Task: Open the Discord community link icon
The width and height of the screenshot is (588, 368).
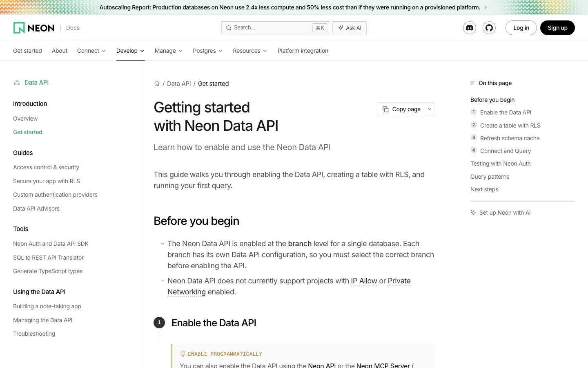Action: pyautogui.click(x=470, y=28)
